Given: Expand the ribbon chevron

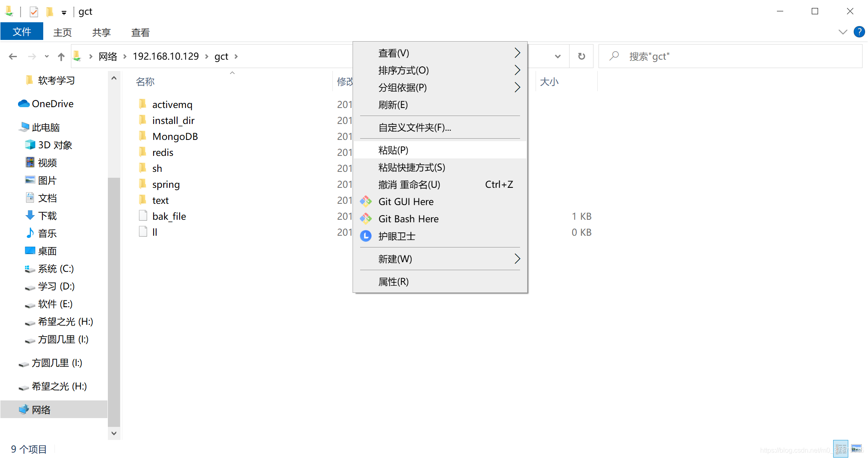Looking at the screenshot, I should [x=842, y=32].
